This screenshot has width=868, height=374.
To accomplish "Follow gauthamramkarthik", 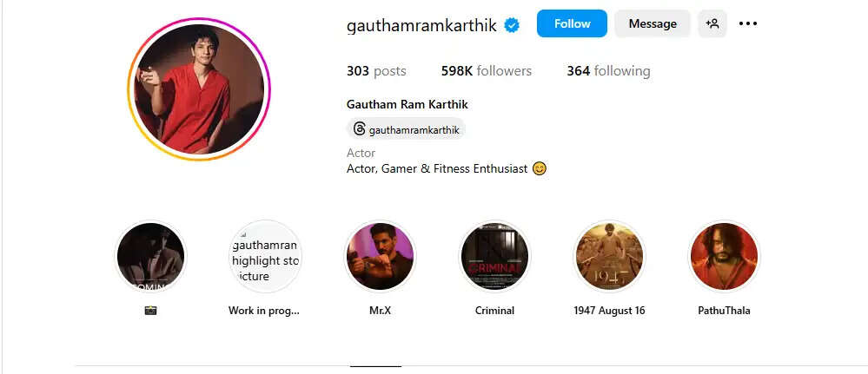I will (572, 23).
